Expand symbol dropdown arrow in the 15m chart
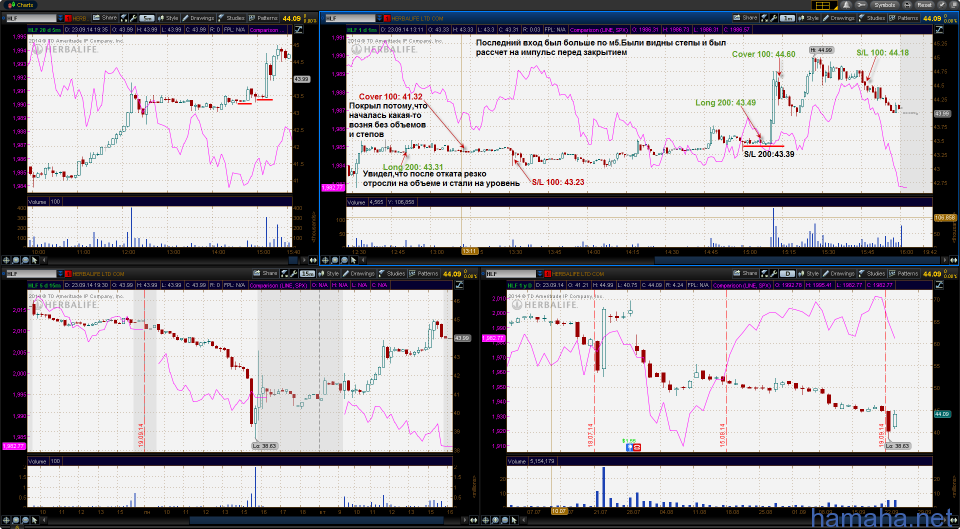Viewport: 960px width, 529px height. tap(61, 274)
